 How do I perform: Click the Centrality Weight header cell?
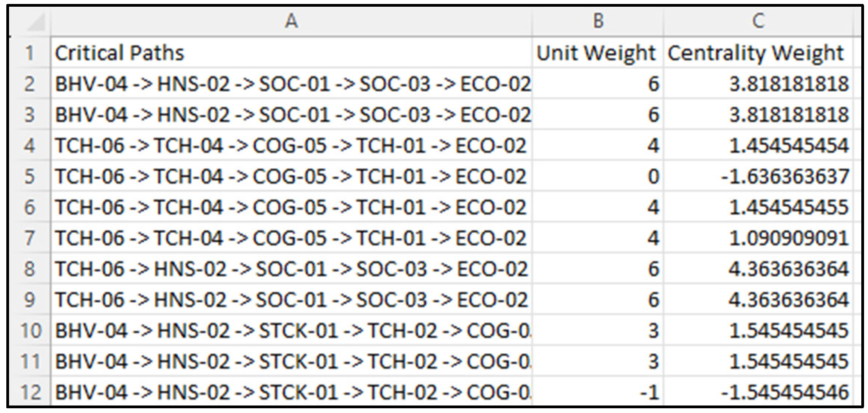pos(758,53)
